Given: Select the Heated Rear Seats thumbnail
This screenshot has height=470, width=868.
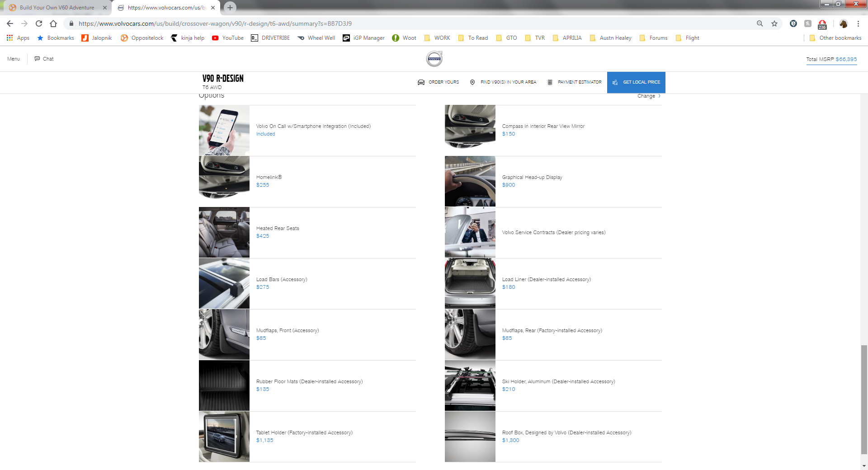Looking at the screenshot, I should point(224,232).
